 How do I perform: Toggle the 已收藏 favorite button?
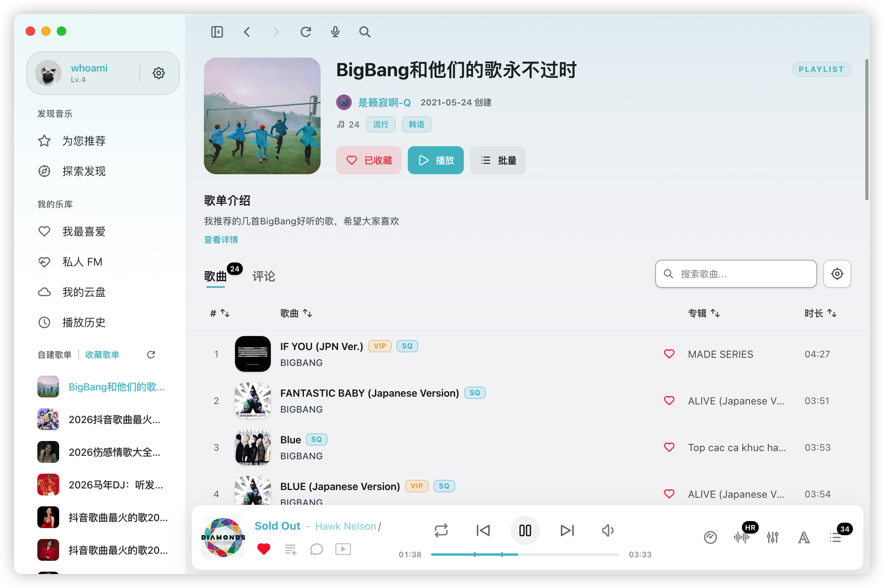click(369, 160)
